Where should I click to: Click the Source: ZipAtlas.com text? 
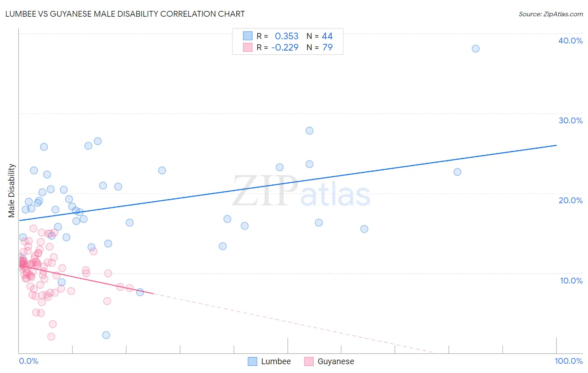(x=551, y=14)
